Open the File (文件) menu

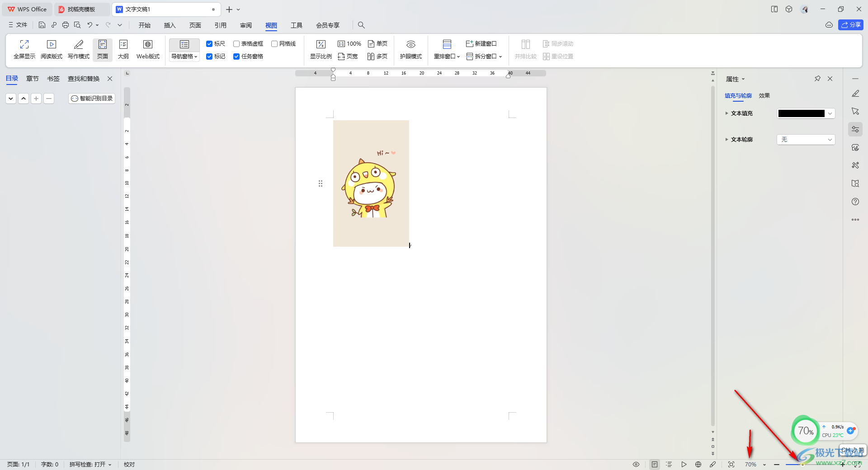18,25
